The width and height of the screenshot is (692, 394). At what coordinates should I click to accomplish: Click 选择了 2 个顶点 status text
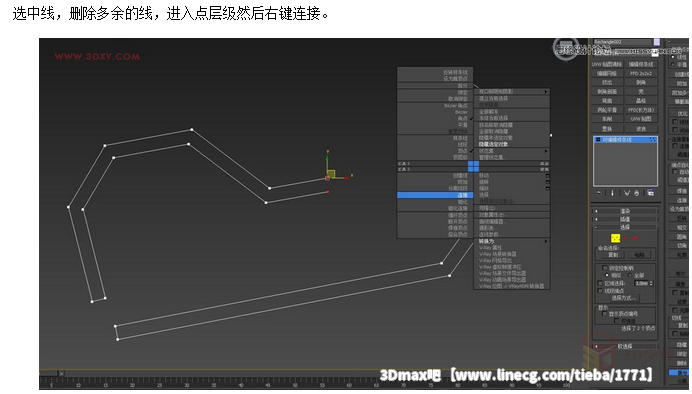click(638, 328)
